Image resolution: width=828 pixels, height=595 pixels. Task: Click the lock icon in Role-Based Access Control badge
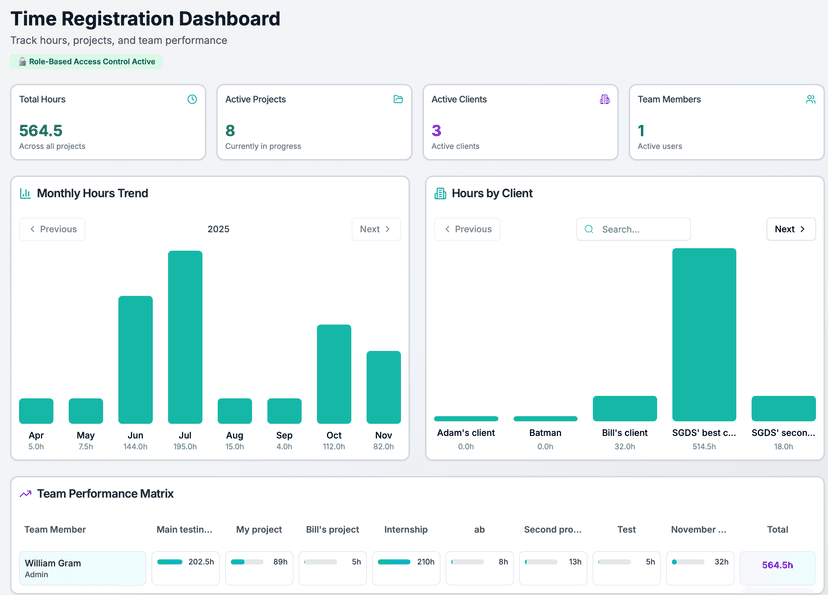pos(21,61)
